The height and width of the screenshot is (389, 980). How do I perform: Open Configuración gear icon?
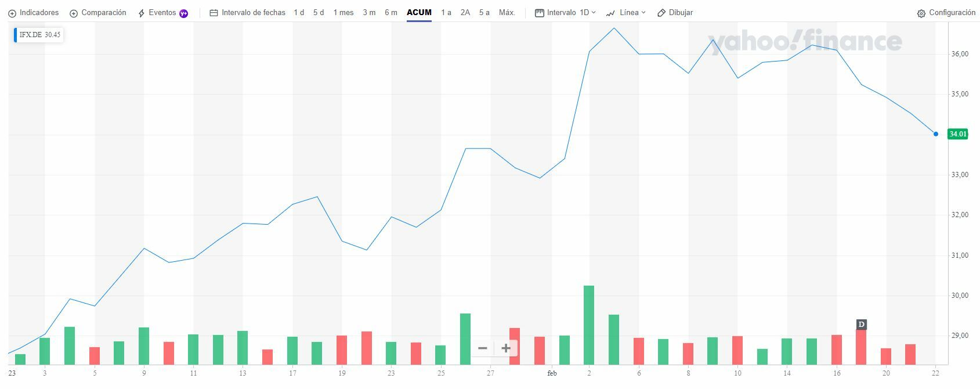point(921,13)
